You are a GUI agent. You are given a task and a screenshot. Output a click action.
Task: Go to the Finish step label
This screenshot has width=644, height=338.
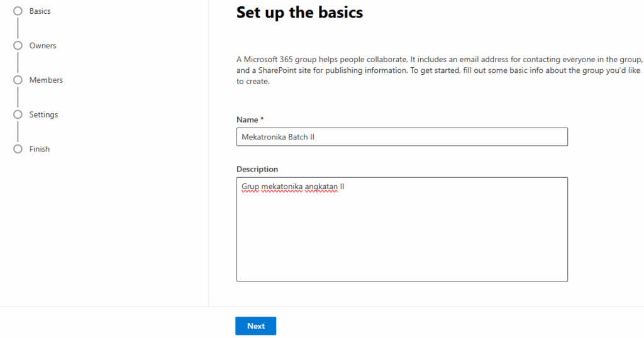tap(40, 150)
